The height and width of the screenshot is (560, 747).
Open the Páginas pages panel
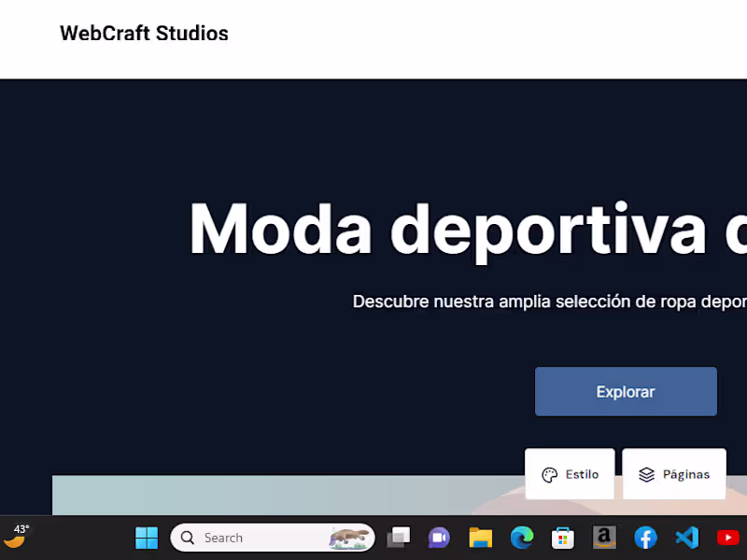[x=674, y=474]
